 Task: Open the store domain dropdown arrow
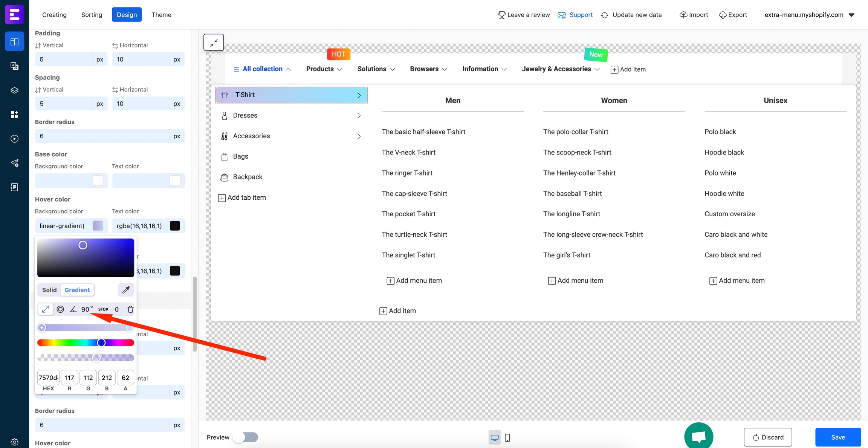pyautogui.click(x=851, y=15)
